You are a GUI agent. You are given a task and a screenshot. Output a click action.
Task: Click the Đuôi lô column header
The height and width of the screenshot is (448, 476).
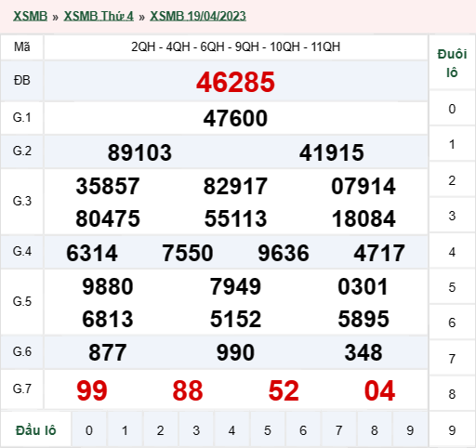pos(452,63)
